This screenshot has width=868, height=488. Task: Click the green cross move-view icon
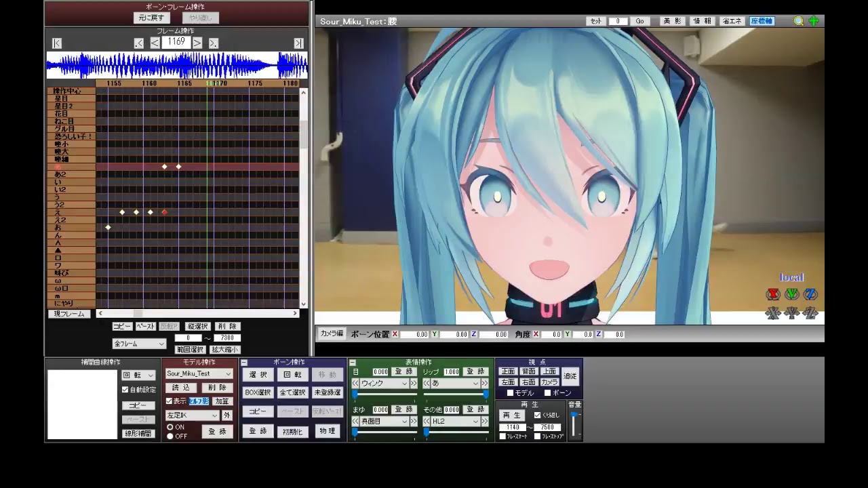[x=814, y=21]
